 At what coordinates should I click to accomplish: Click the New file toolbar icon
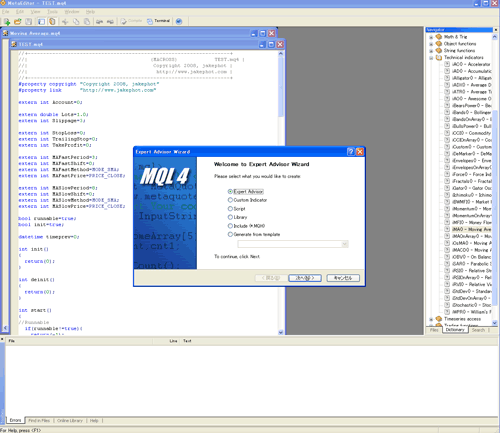[7, 22]
